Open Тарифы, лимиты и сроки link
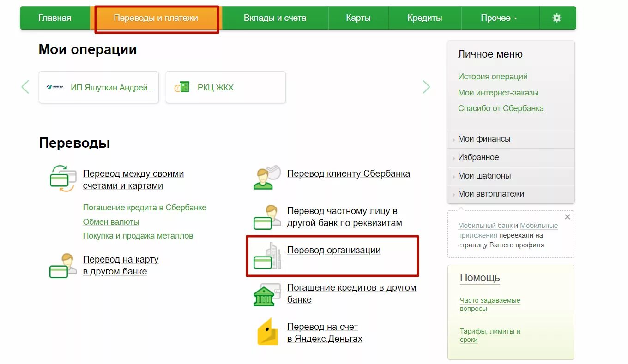628x364 pixels. (x=490, y=335)
